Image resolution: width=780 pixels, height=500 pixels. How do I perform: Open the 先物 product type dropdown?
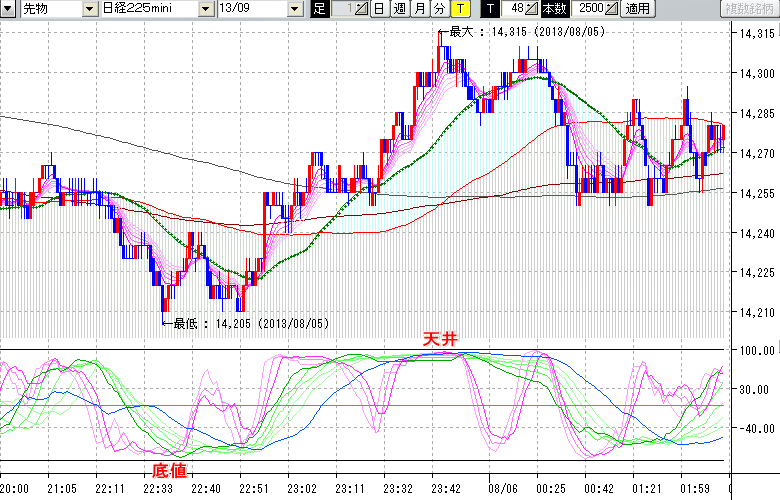[x=88, y=9]
